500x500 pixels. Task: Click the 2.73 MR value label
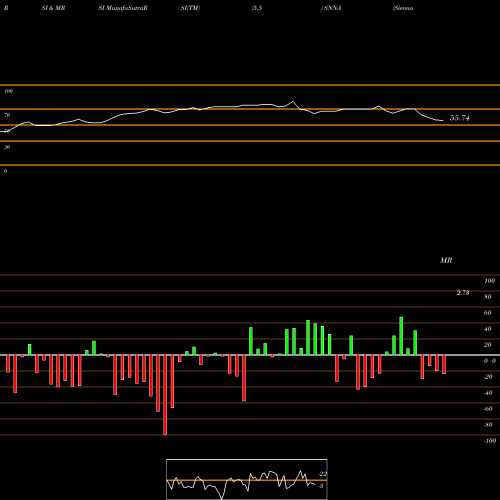point(463,293)
